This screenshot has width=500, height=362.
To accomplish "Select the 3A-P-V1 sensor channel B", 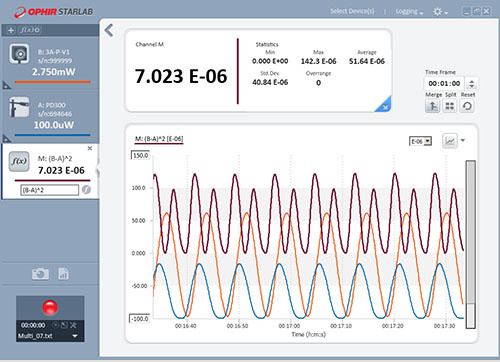I will (x=50, y=62).
